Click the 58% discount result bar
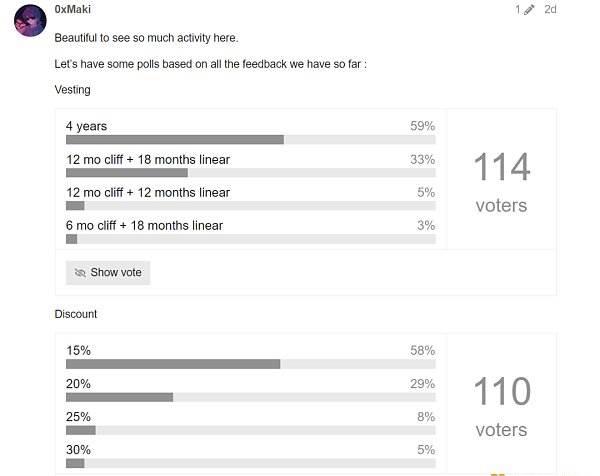Viewport: 600px width, 476px height. click(251, 364)
